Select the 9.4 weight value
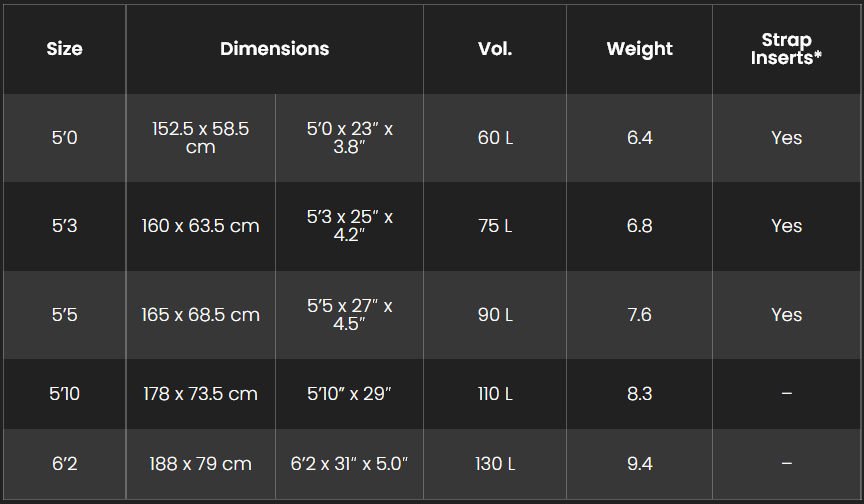Image resolution: width=864 pixels, height=504 pixels. click(x=639, y=464)
